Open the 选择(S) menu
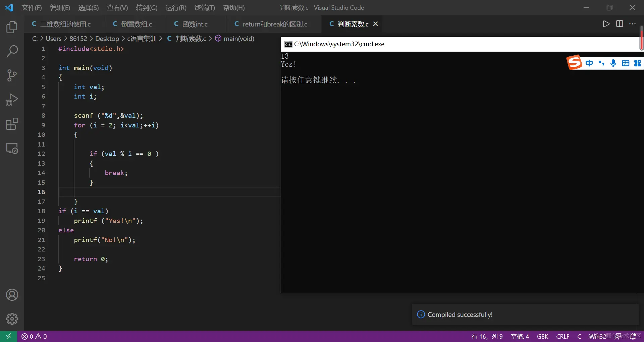The width and height of the screenshot is (644, 342). tap(88, 7)
